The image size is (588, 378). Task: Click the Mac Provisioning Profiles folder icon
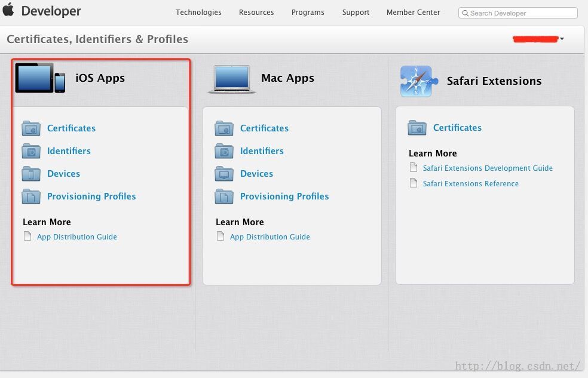224,196
